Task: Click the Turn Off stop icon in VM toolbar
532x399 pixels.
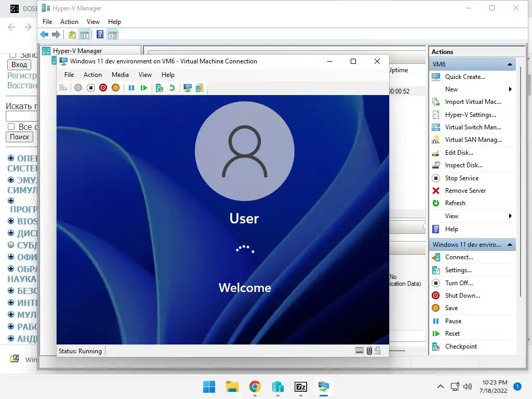Action: [90, 88]
